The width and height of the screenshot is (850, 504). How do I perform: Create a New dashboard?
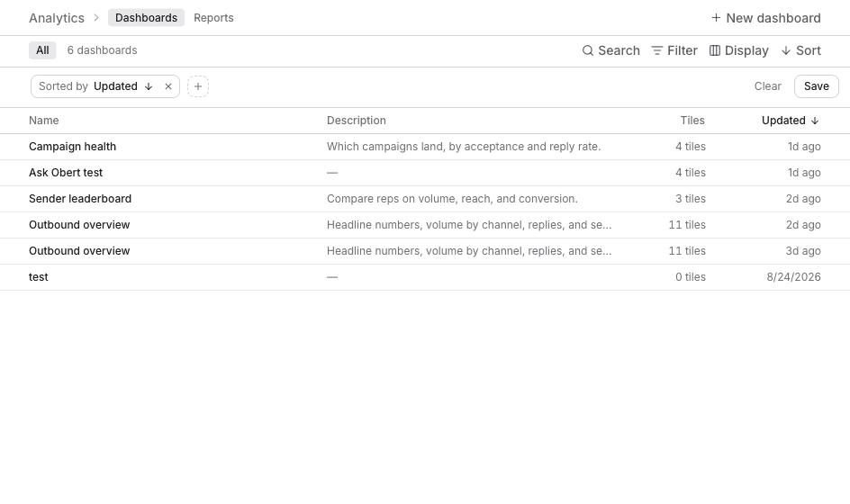coord(766,18)
